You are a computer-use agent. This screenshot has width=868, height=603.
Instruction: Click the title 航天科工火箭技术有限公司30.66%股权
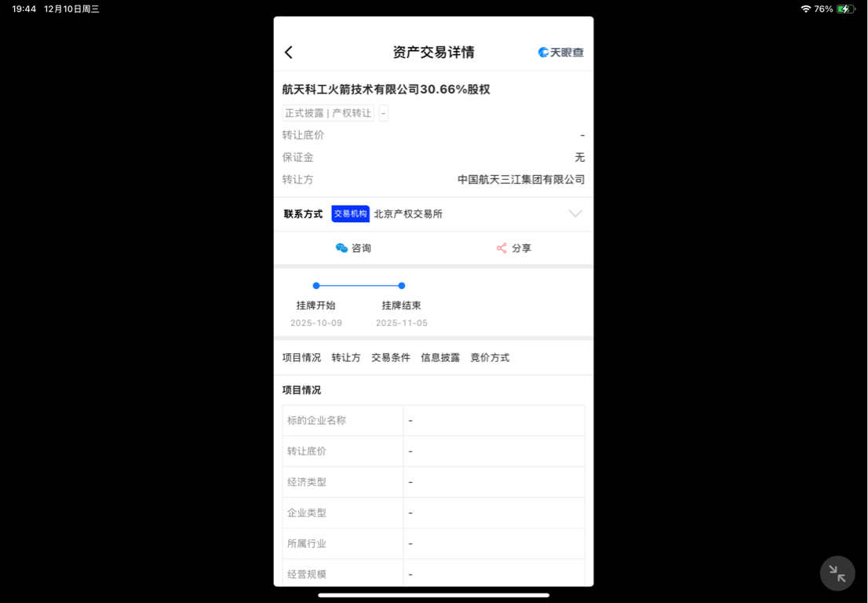(x=386, y=90)
